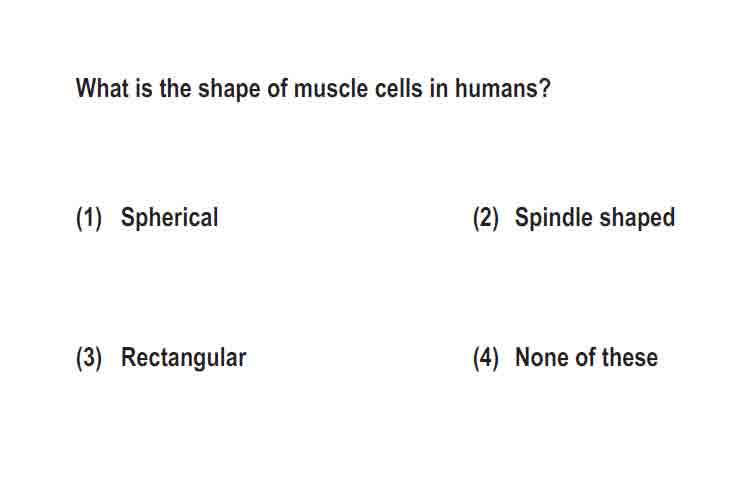Click the word shape in the question

pyautogui.click(x=229, y=90)
